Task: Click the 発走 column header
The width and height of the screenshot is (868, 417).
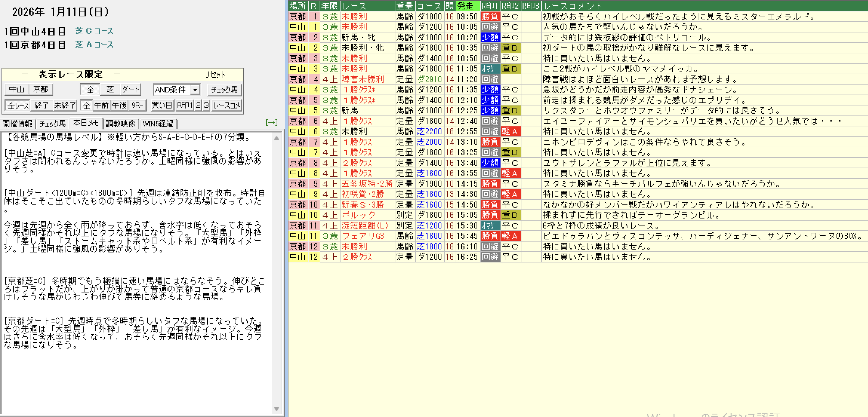Action: point(467,6)
